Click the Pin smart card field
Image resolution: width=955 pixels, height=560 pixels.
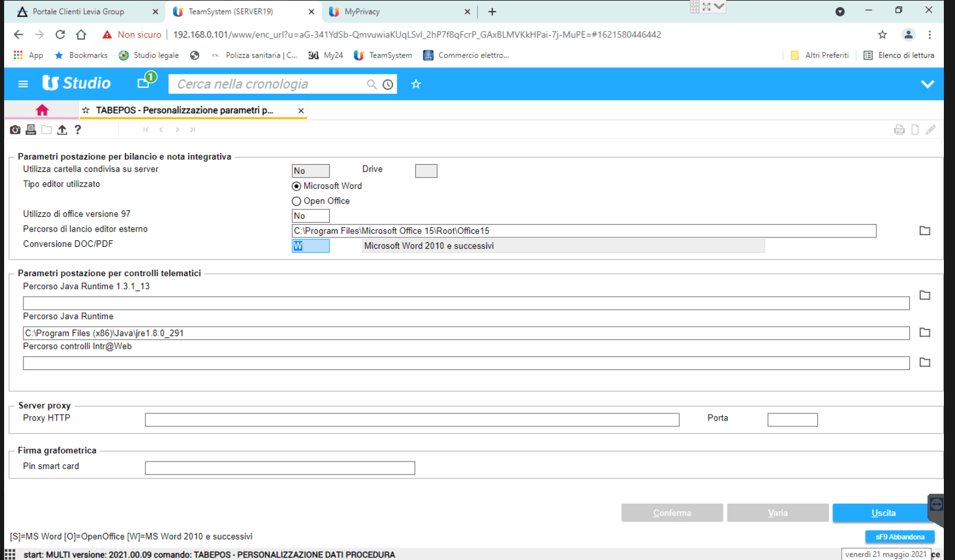point(280,468)
